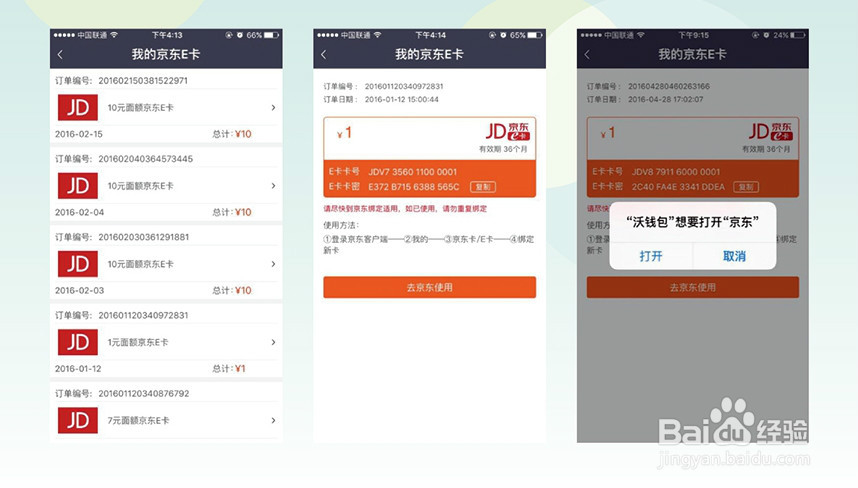Tap red binding reminder text in middle phone

tap(405, 209)
